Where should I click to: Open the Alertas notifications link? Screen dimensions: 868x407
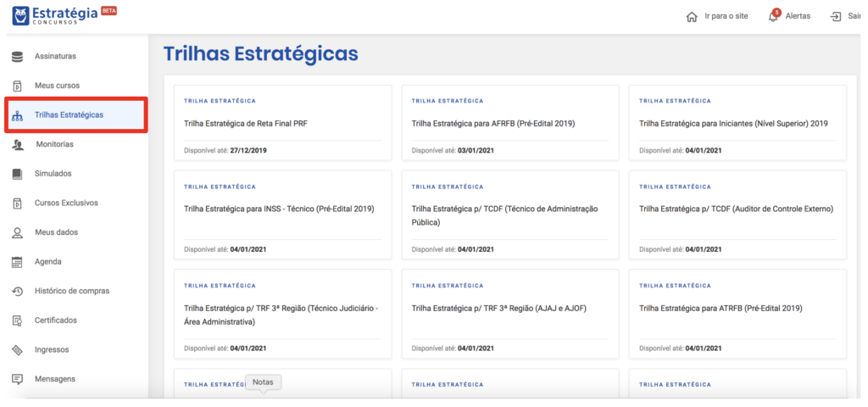tap(798, 16)
